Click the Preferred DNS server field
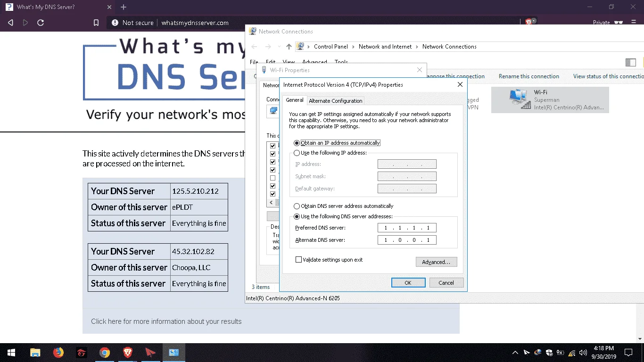Image resolution: width=644 pixels, height=362 pixels. (407, 228)
